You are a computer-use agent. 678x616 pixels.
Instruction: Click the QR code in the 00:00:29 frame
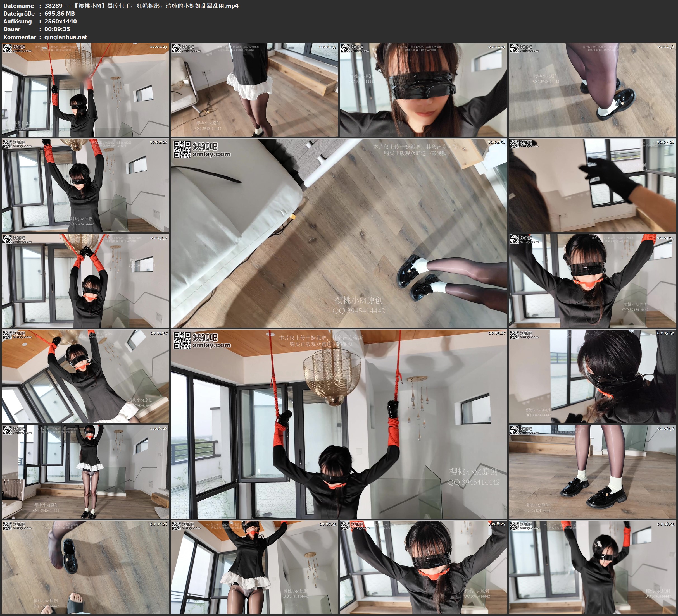7,48
